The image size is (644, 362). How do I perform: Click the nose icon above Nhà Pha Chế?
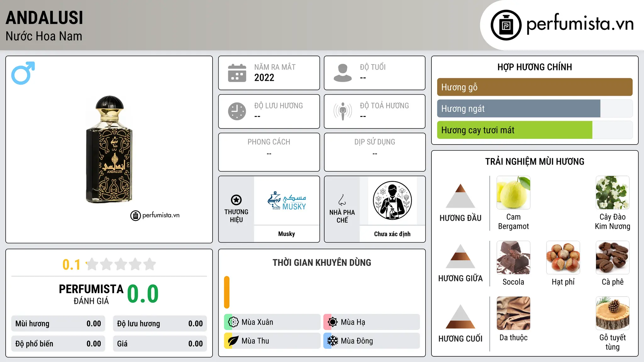(342, 200)
